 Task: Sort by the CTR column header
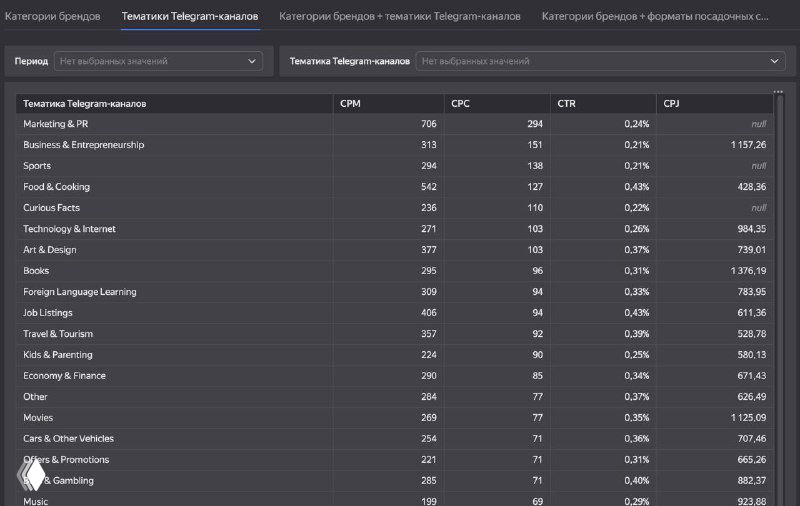[x=568, y=103]
